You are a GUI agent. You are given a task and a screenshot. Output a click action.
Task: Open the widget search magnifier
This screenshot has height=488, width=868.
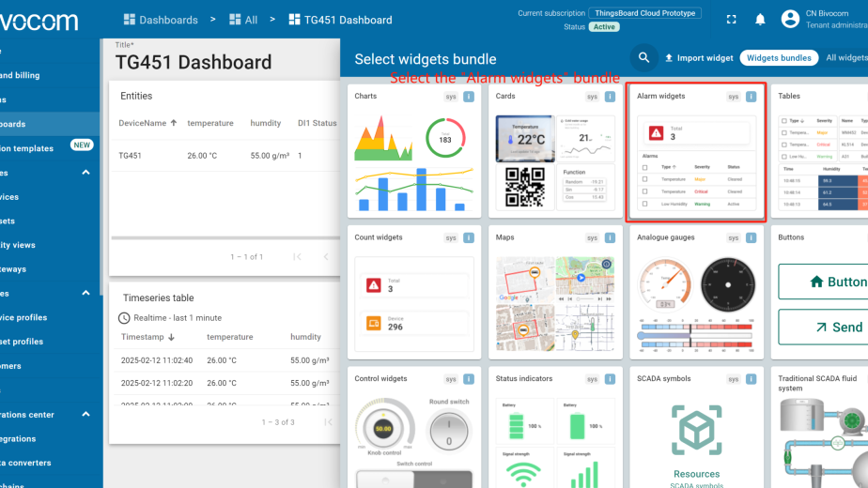pyautogui.click(x=643, y=57)
